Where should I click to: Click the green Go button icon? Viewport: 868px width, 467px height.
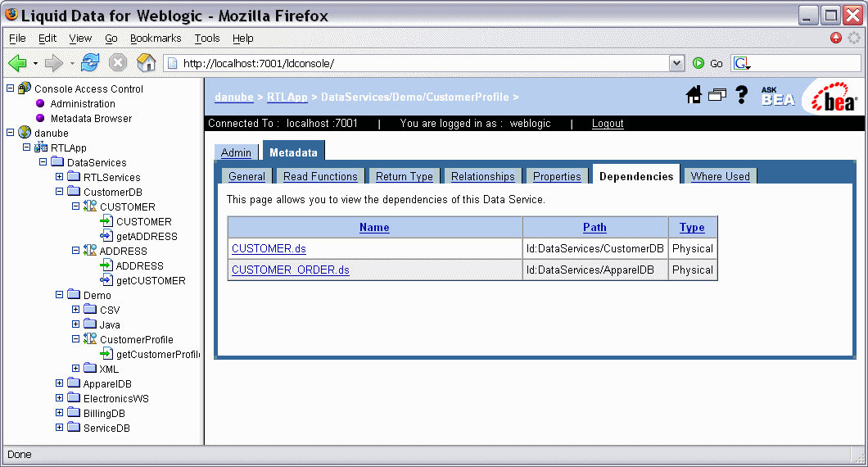point(698,63)
